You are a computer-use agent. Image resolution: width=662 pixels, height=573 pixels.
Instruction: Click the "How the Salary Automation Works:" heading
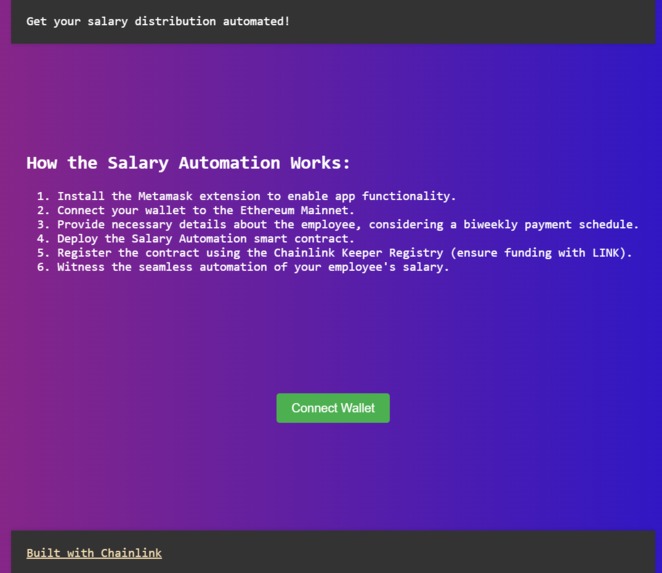[188, 163]
